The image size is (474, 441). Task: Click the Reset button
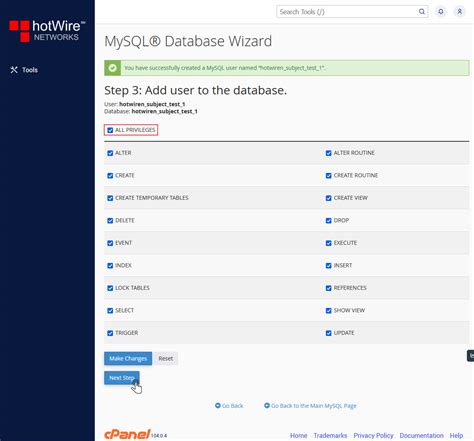point(166,358)
